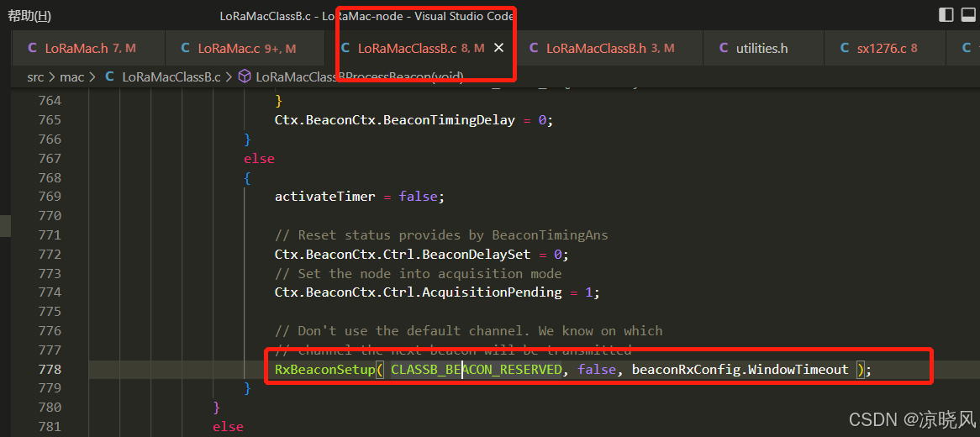Switch to the LoRaMac.h tab
Image resolution: width=980 pixels, height=437 pixels.
click(88, 48)
